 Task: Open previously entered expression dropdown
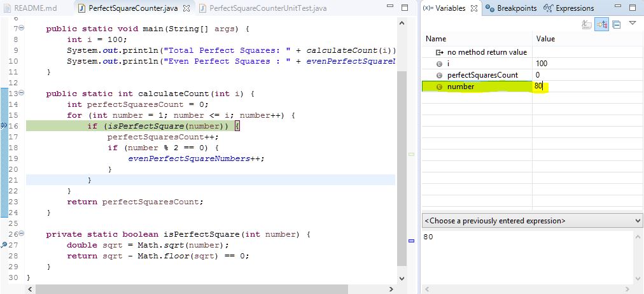tap(638, 221)
